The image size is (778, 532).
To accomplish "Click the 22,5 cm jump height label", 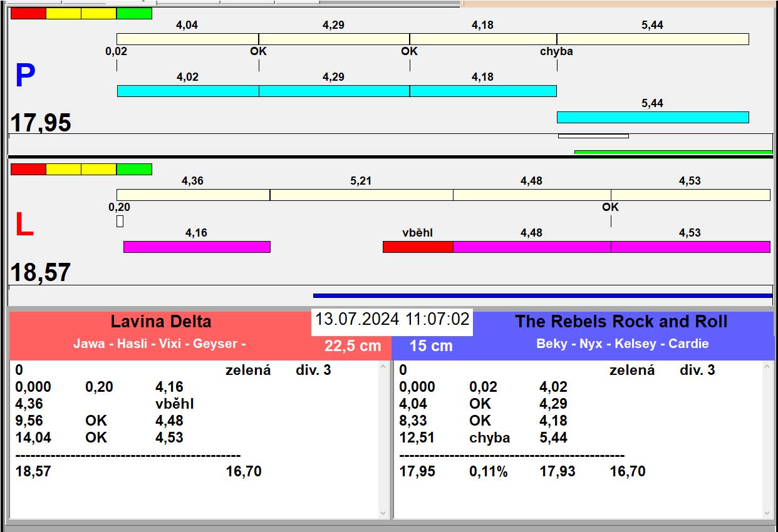I will [353, 345].
